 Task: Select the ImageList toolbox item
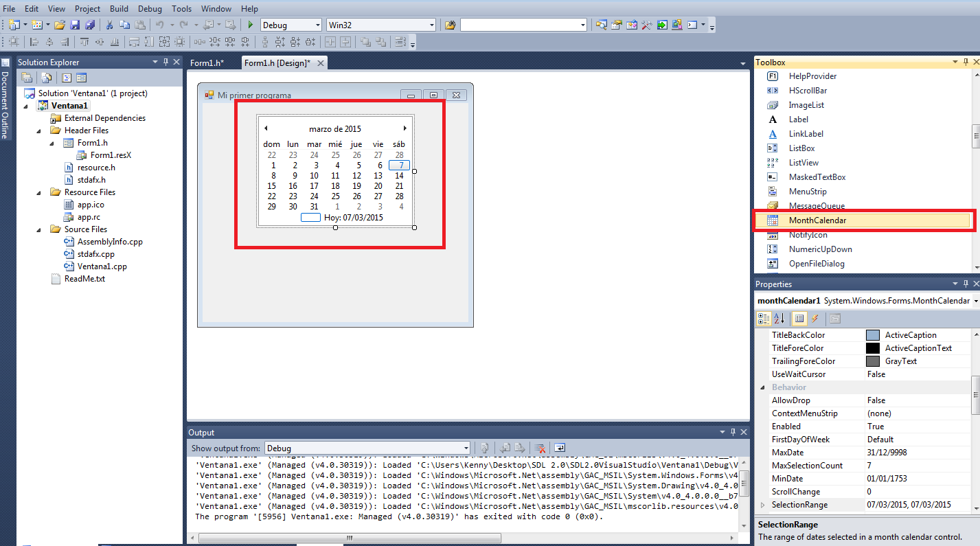pos(806,105)
